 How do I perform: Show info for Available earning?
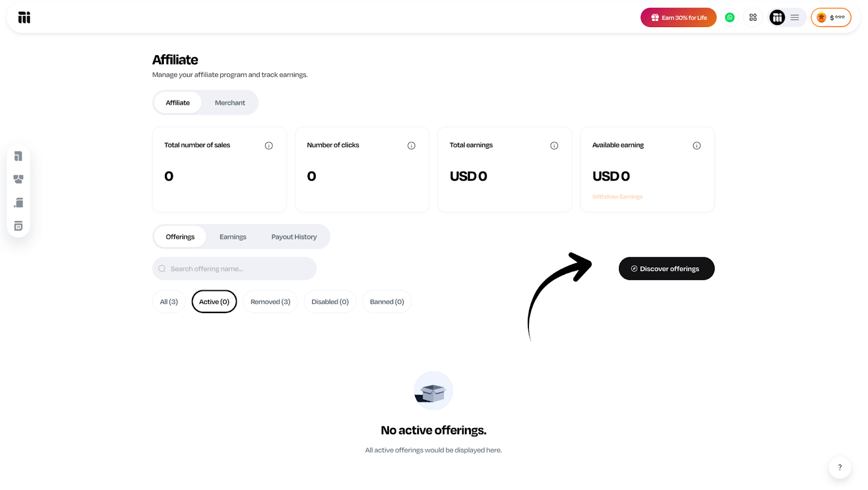(x=697, y=145)
